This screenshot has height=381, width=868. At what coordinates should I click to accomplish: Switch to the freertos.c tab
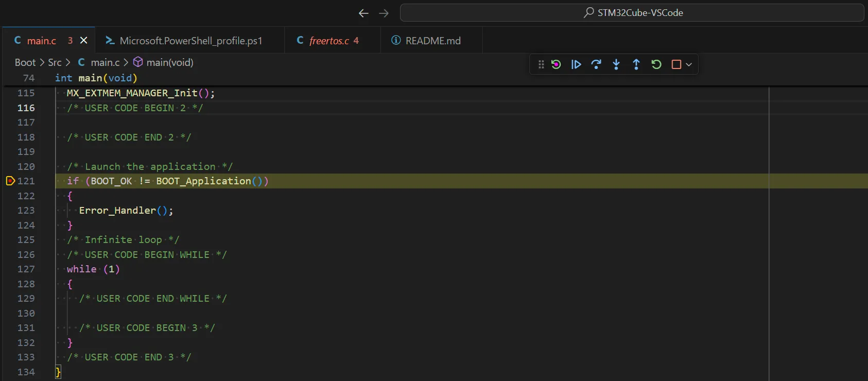pos(329,41)
